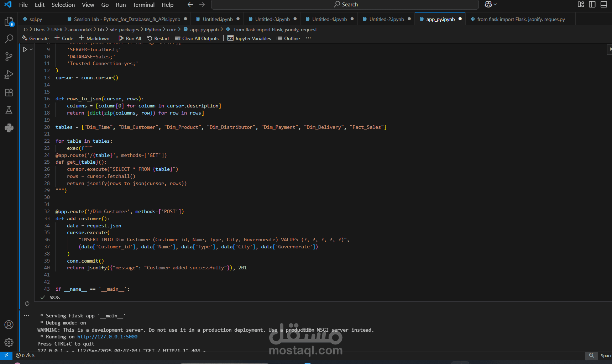Click the 'def add_customer():' line

click(82, 218)
